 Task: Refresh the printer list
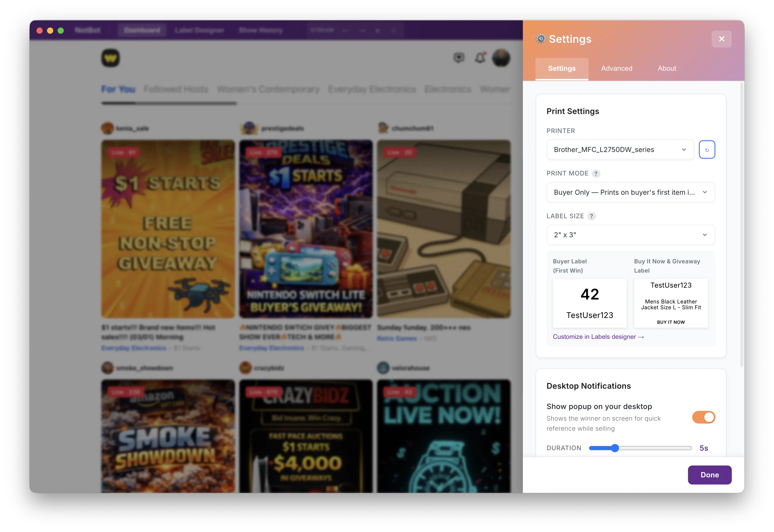pyautogui.click(x=707, y=150)
